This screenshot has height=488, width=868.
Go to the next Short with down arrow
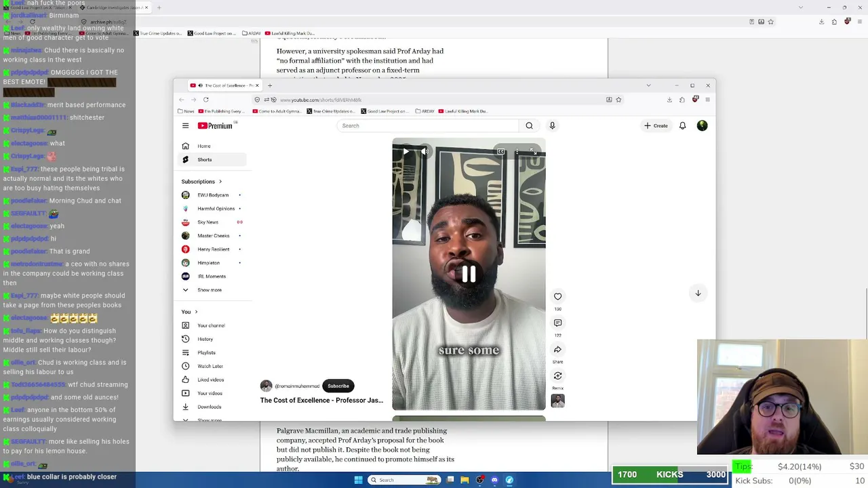click(x=698, y=293)
